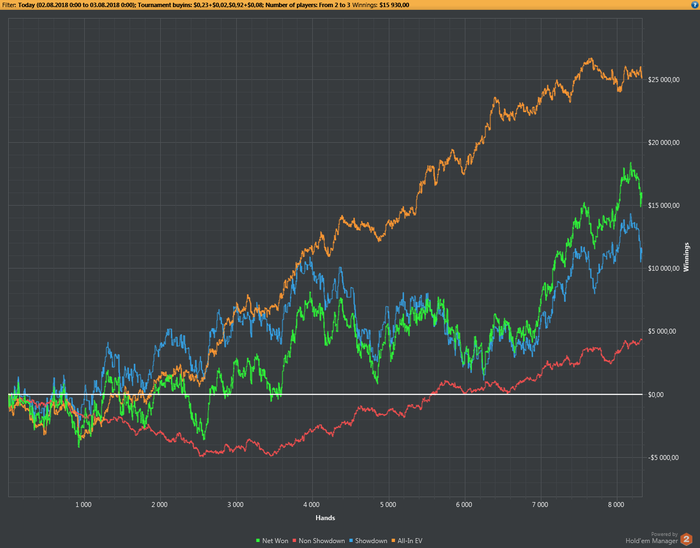
Task: Click the 7 000 hands axis label
Action: click(x=540, y=505)
